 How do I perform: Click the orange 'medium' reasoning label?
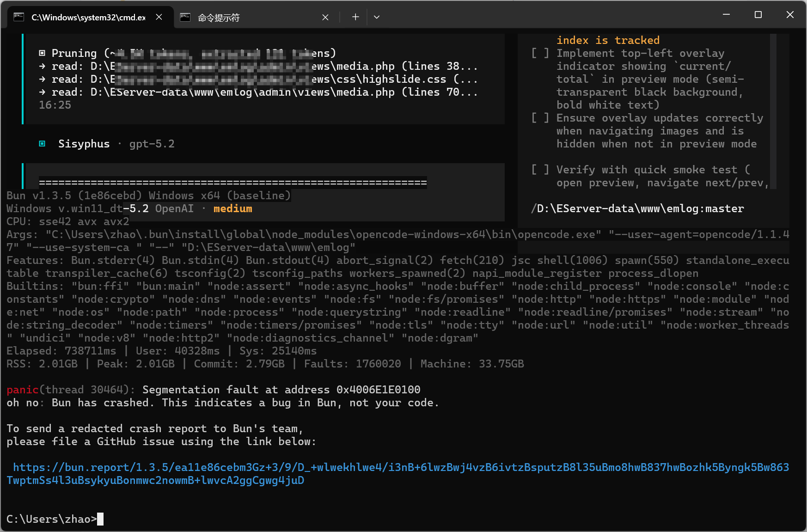232,208
